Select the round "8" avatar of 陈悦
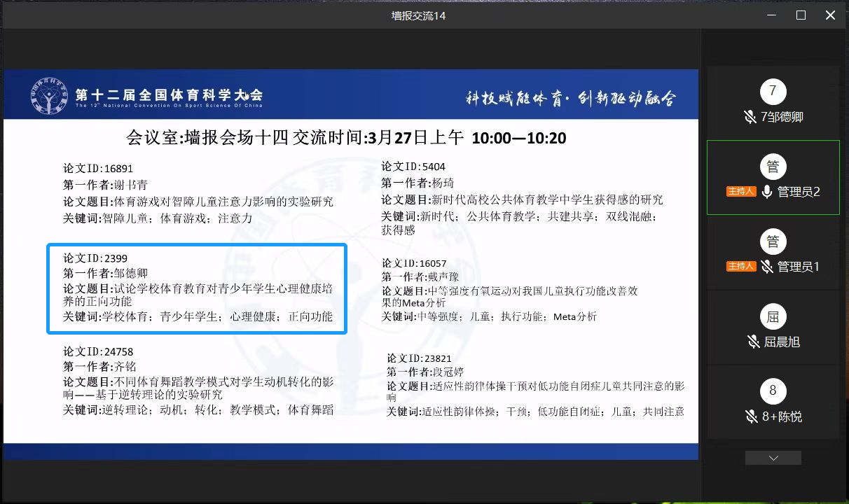Screen dimensions: 849x504 point(773,391)
